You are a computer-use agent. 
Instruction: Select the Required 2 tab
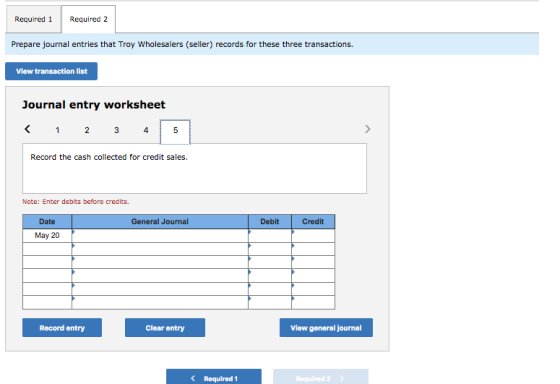88,19
